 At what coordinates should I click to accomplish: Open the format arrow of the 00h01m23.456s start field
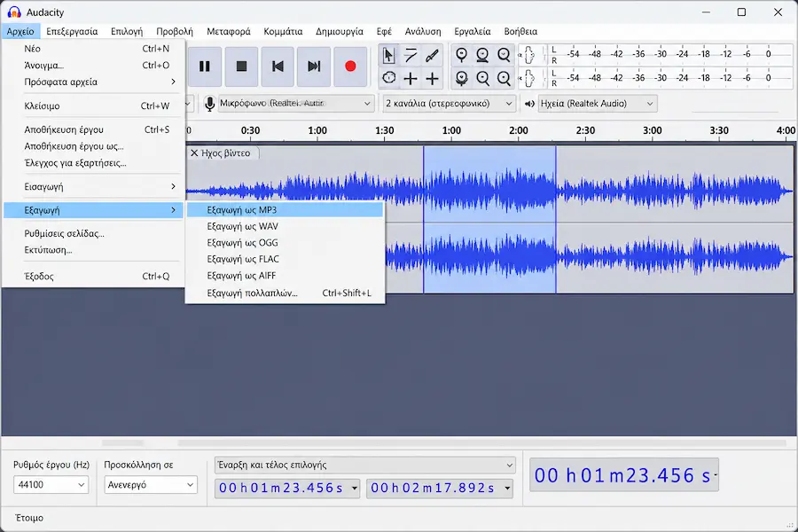pyautogui.click(x=354, y=489)
